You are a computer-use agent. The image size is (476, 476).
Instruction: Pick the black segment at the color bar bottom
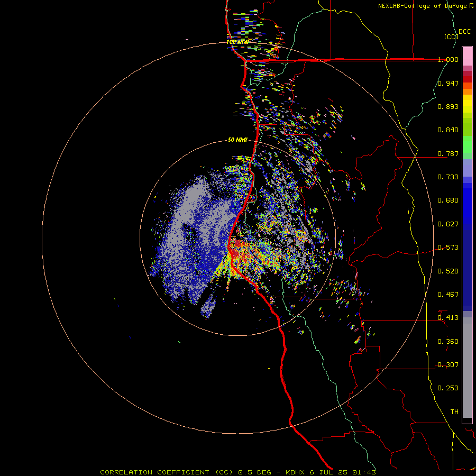coord(467,420)
